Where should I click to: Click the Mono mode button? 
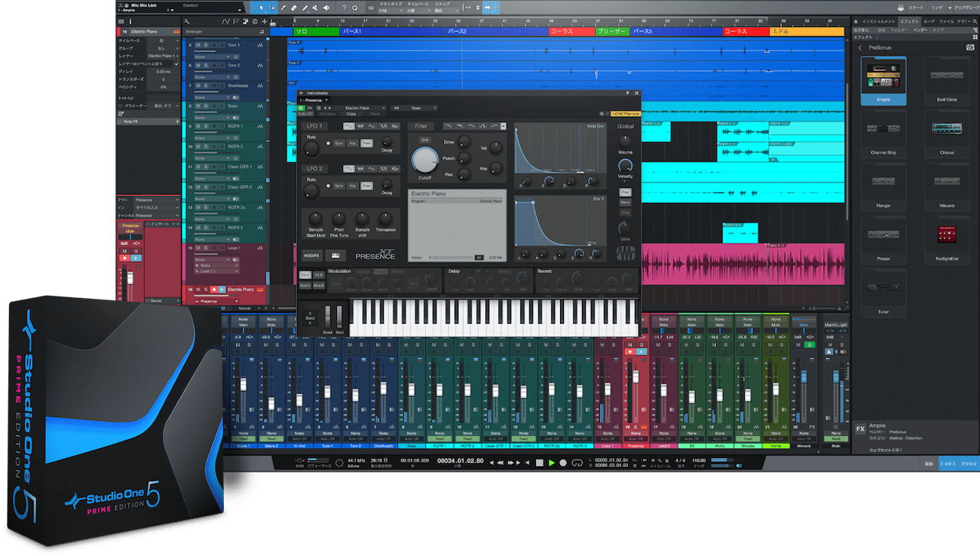pos(625,202)
